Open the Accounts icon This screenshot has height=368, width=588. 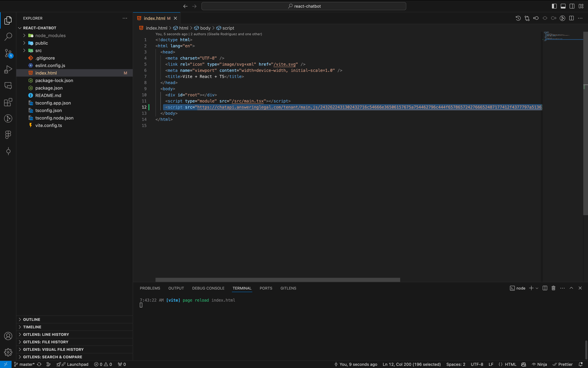pyautogui.click(x=8, y=336)
